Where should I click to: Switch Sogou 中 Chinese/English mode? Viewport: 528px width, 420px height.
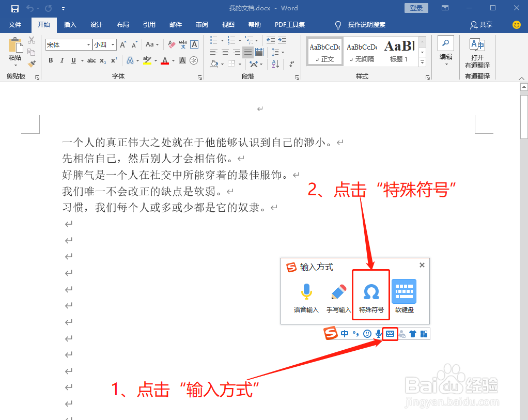pyautogui.click(x=345, y=334)
